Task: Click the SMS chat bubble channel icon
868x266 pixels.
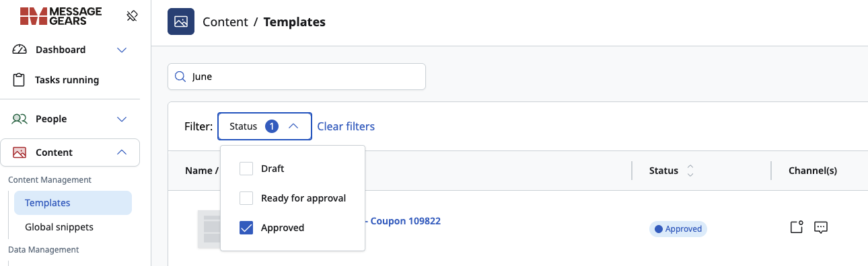Action: pyautogui.click(x=820, y=227)
